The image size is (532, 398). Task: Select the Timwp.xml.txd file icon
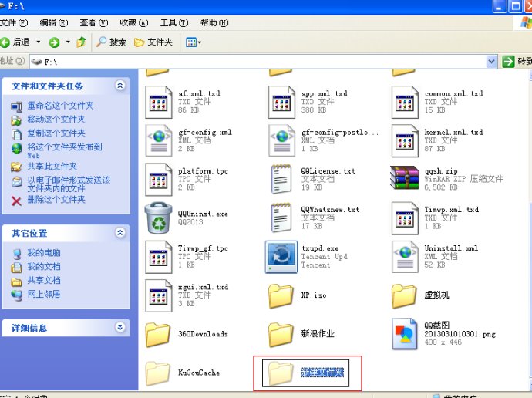(405, 218)
